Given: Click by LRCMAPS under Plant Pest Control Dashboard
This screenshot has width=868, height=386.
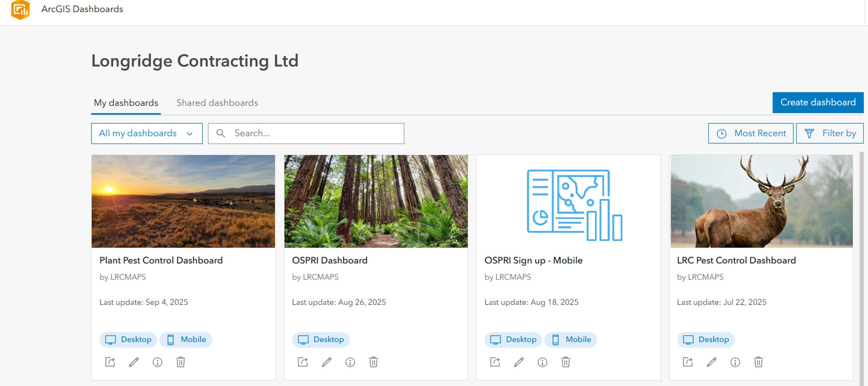Looking at the screenshot, I should pyautogui.click(x=123, y=277).
